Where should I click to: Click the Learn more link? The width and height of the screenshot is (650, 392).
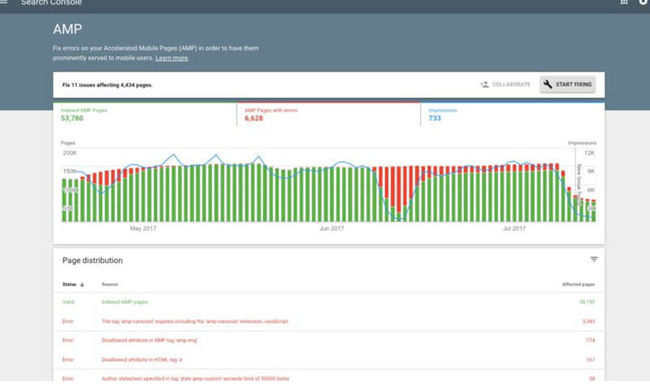[172, 58]
